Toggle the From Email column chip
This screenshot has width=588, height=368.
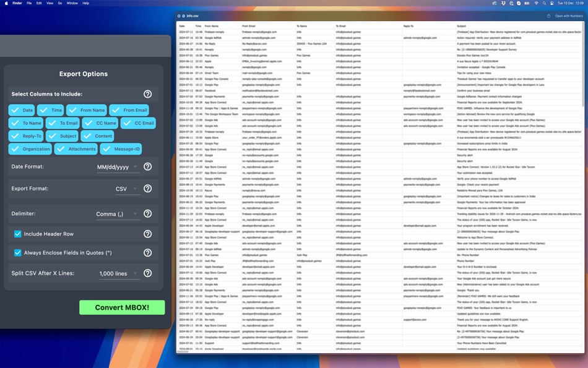(129, 110)
